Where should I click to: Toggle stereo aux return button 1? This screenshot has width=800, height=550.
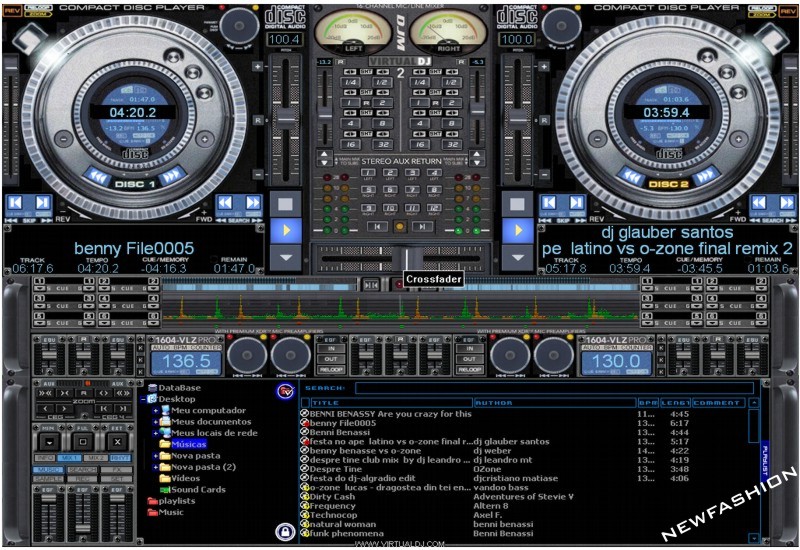pyautogui.click(x=368, y=173)
